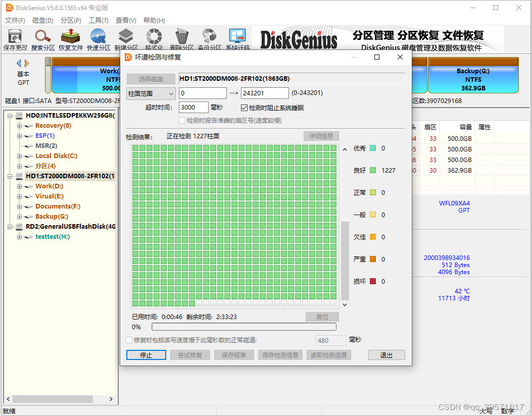Click the 优秀 excellent teal color swatch
This screenshot has height=416, width=532.
click(x=372, y=148)
